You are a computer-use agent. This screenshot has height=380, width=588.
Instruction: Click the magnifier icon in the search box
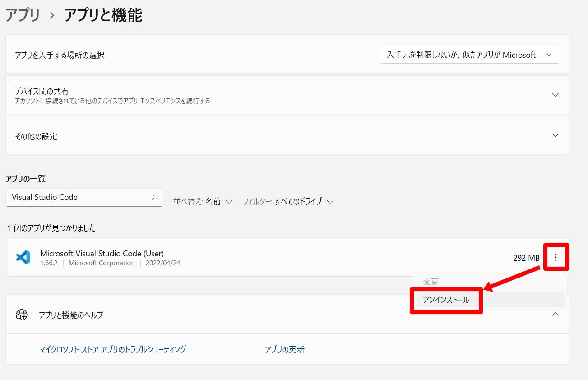point(154,197)
